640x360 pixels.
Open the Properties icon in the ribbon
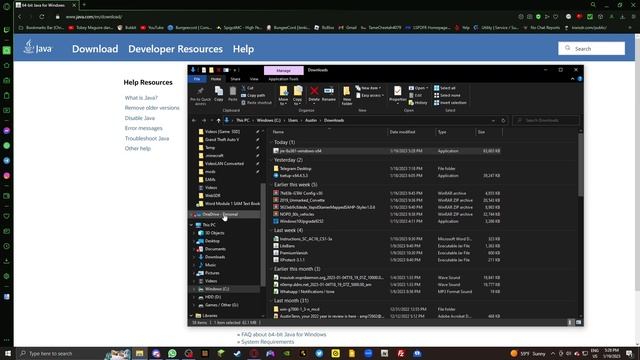pos(397,91)
